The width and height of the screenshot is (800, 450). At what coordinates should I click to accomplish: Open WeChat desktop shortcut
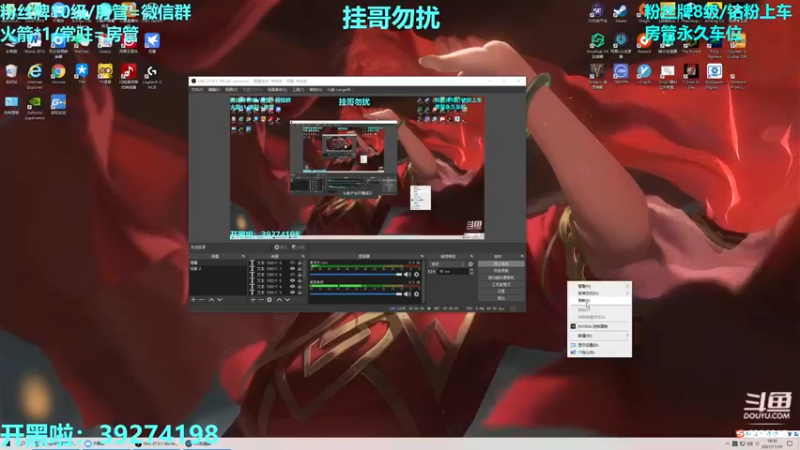[x=81, y=44]
